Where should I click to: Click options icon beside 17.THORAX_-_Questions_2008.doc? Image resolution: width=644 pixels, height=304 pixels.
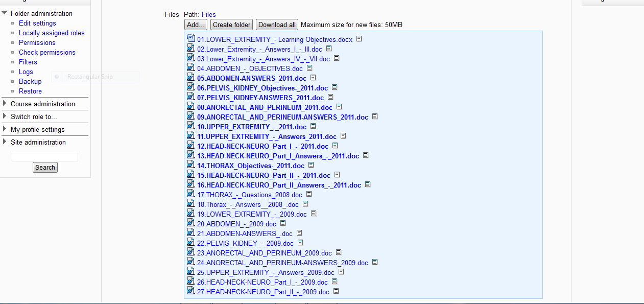tap(309, 194)
